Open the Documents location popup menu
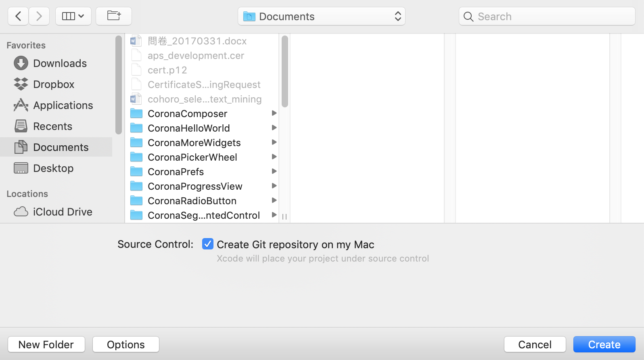 point(322,16)
